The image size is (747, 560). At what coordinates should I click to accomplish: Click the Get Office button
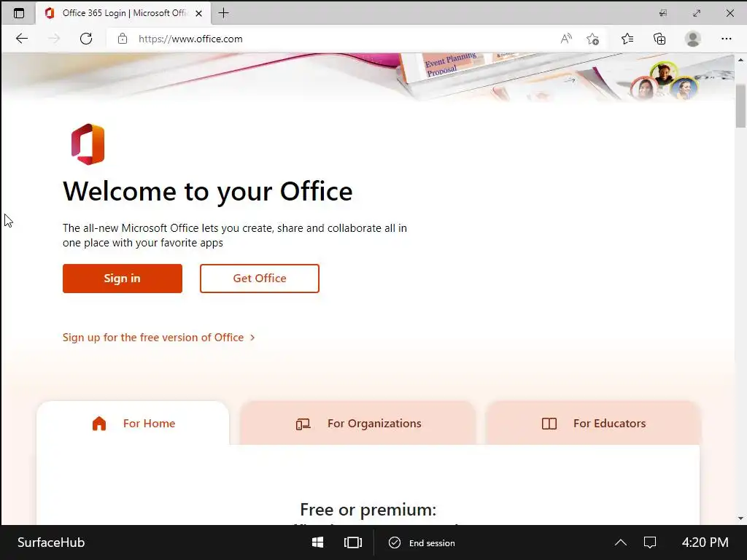[x=260, y=279]
